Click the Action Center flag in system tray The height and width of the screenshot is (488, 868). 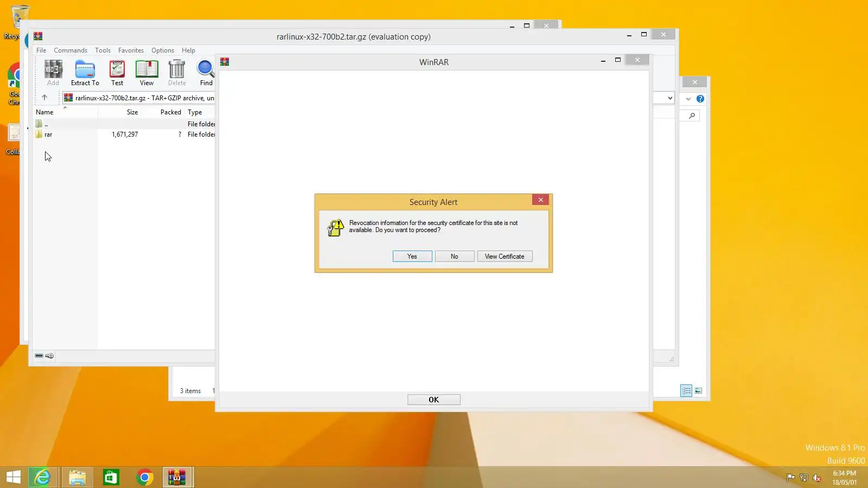pos(790,478)
